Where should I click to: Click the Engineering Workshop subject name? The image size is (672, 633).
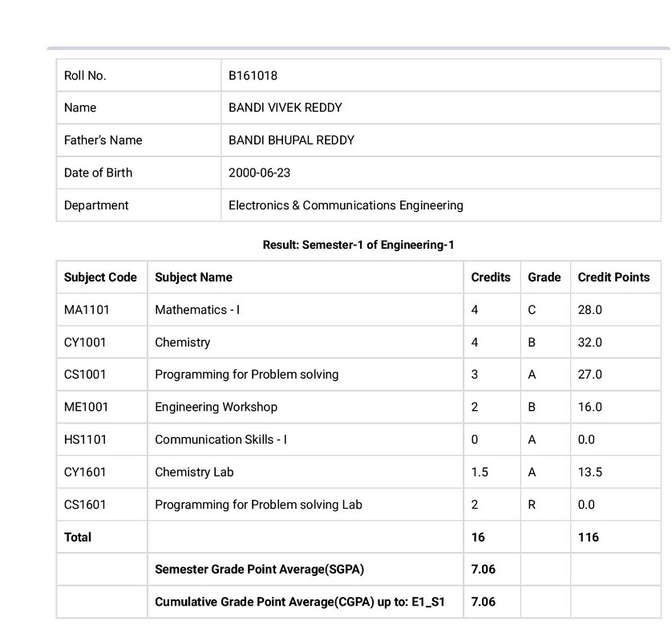[216, 407]
